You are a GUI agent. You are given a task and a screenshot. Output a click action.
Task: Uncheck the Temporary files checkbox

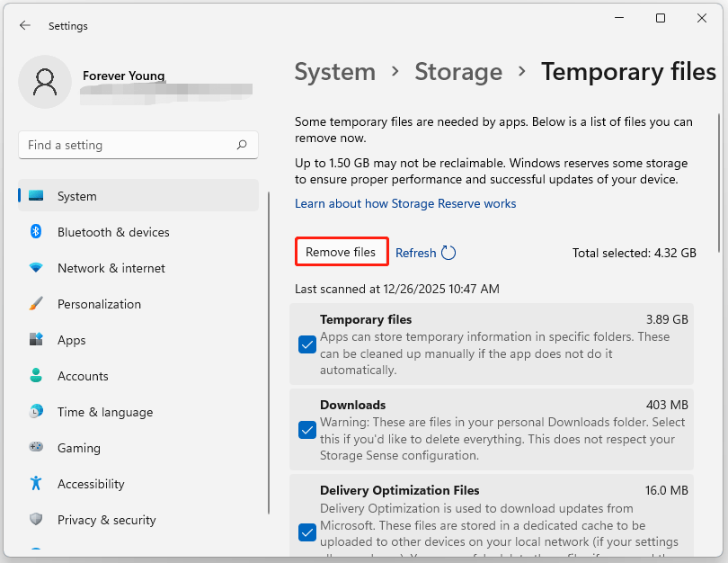pyautogui.click(x=307, y=344)
